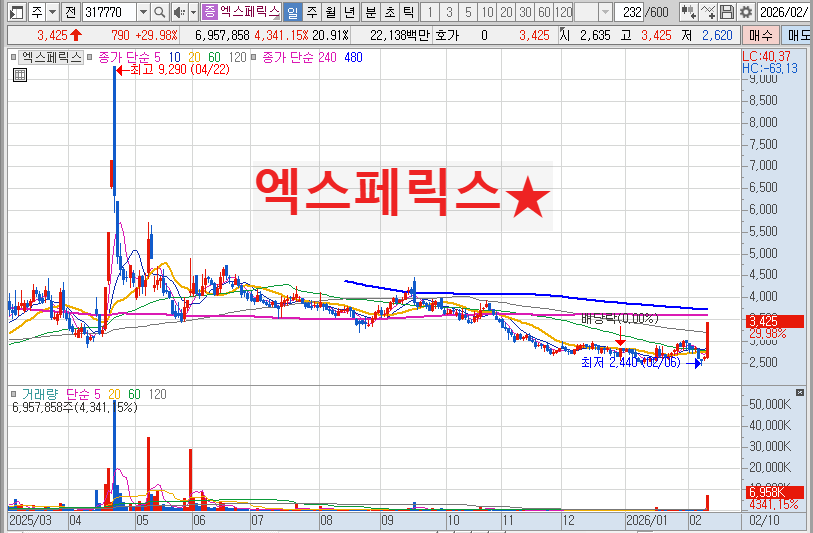Viewport: 813px width, 533px height.
Task: Click the magnifier stock search icon
Action: [x=160, y=12]
